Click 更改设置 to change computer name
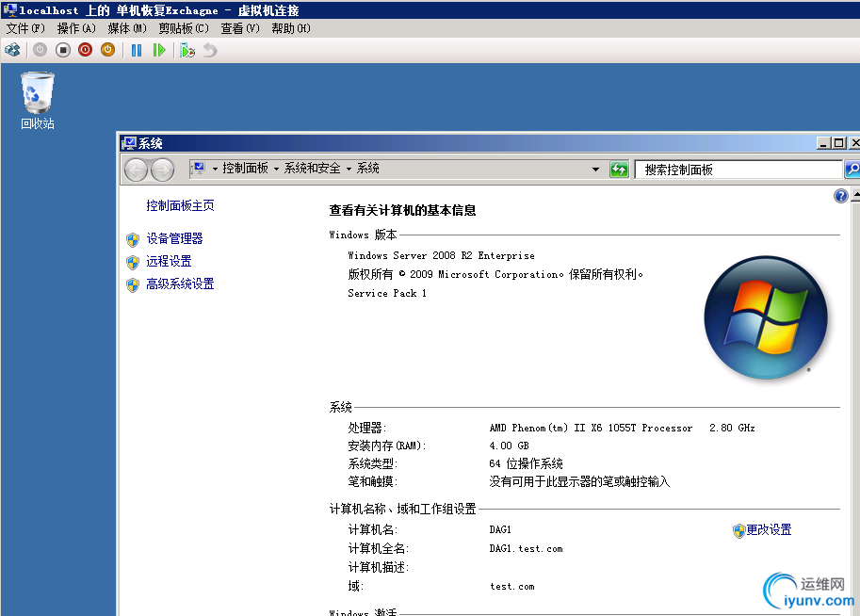 point(768,530)
